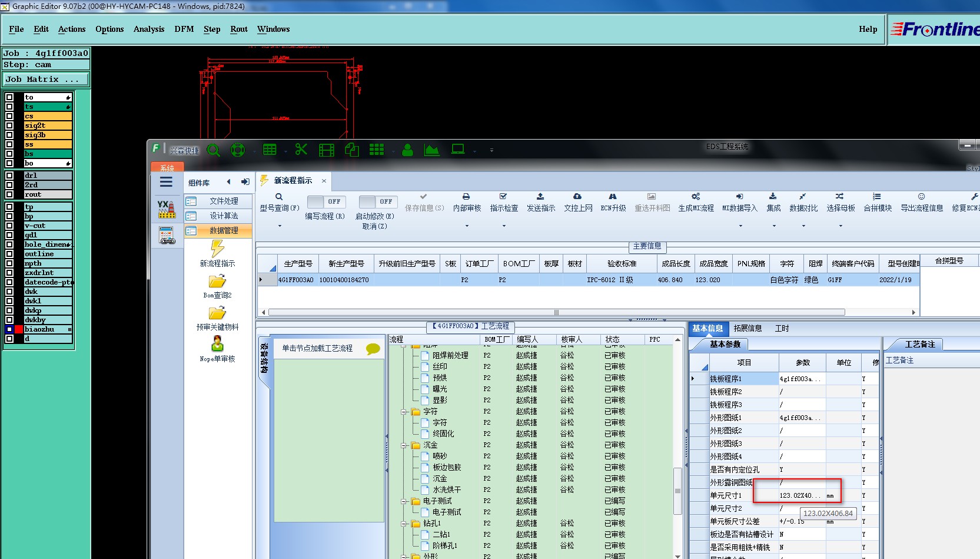
Task: Open the dropdown arrow under 指示检查
Action: point(504,226)
